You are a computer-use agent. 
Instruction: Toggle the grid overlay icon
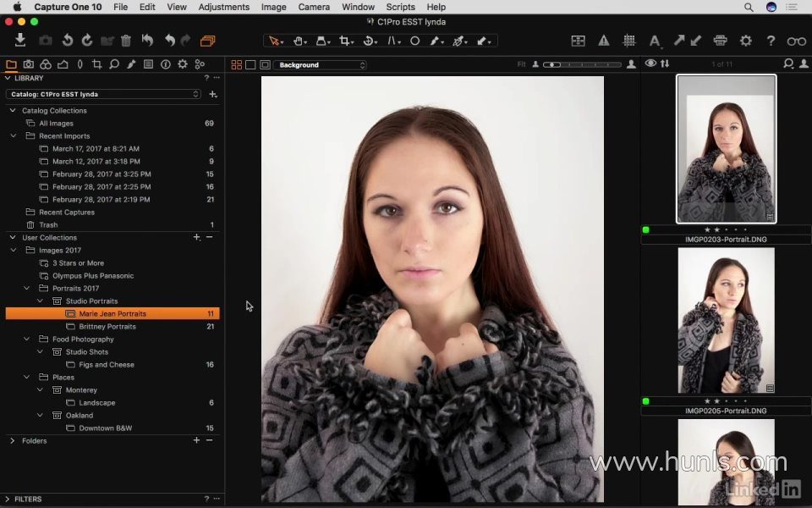tap(629, 41)
